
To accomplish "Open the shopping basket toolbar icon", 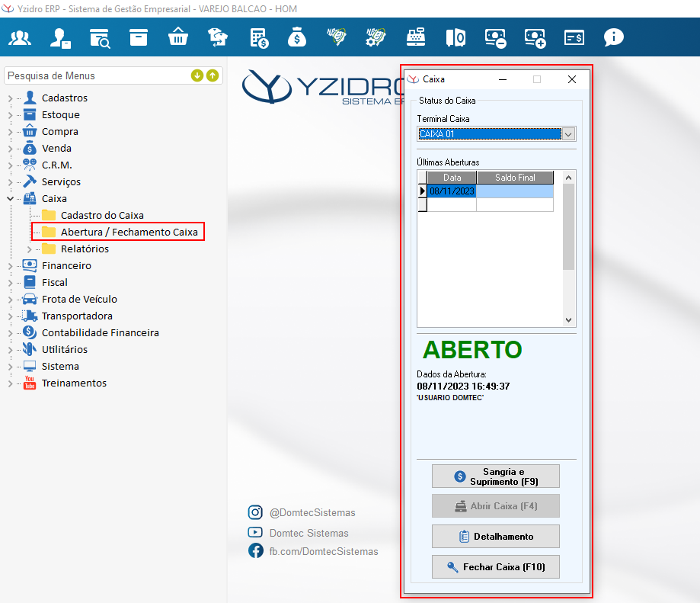I will tap(177, 37).
